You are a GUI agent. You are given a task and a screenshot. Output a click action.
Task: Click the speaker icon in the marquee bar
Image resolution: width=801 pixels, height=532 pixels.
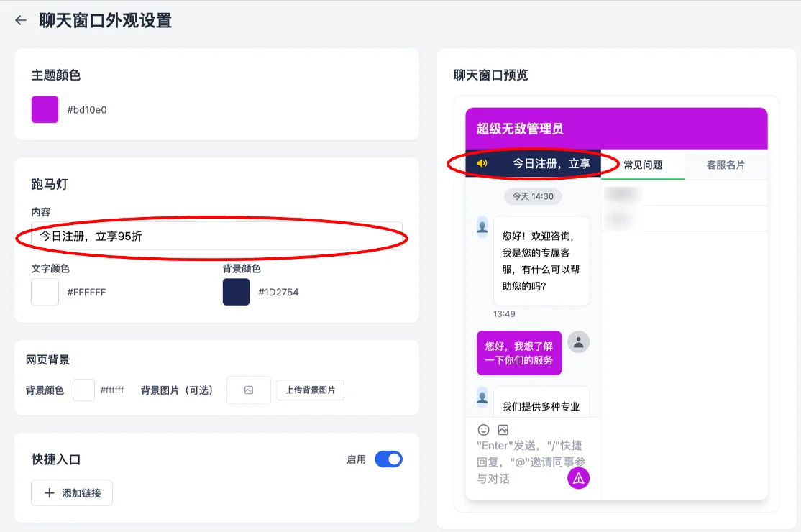[482, 163]
